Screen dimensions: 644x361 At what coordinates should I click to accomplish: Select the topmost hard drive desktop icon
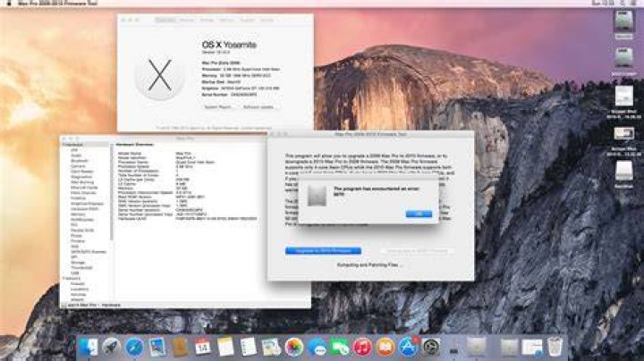click(623, 21)
